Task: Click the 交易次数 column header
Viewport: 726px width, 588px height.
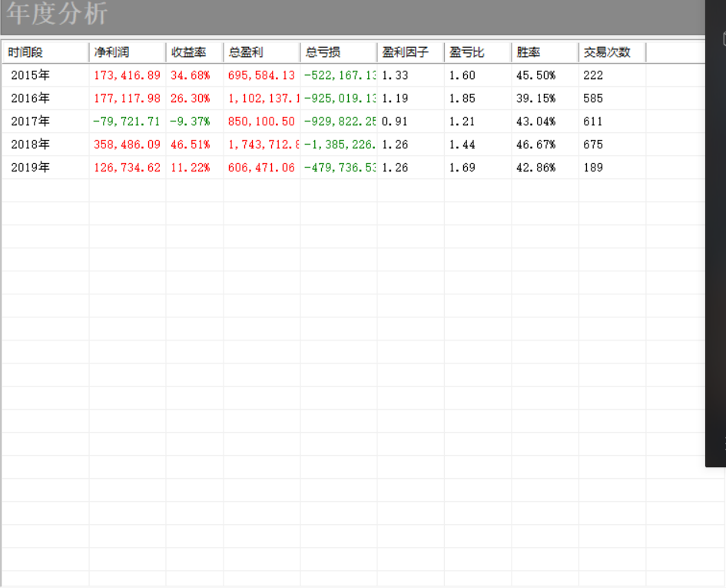Action: click(x=612, y=52)
